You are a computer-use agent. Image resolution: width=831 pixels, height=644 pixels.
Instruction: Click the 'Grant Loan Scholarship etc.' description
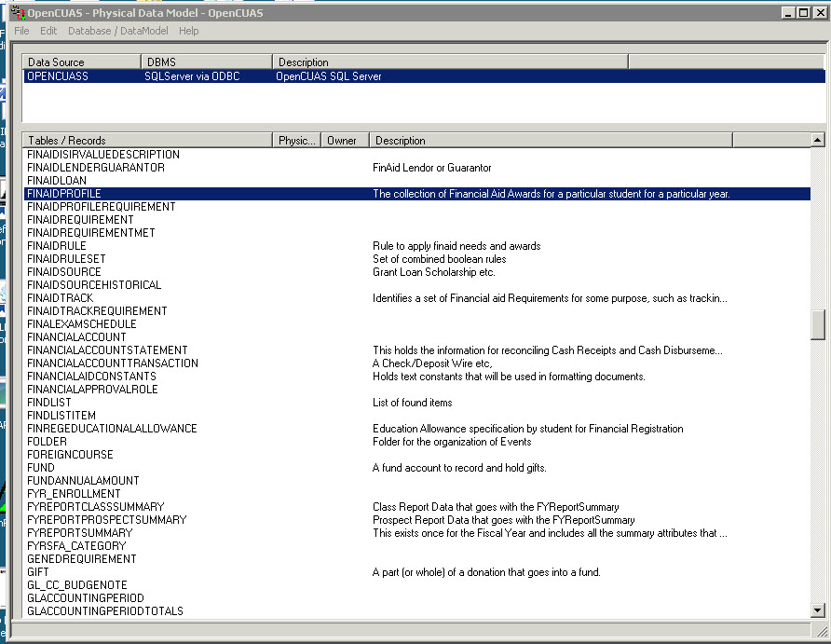(434, 272)
